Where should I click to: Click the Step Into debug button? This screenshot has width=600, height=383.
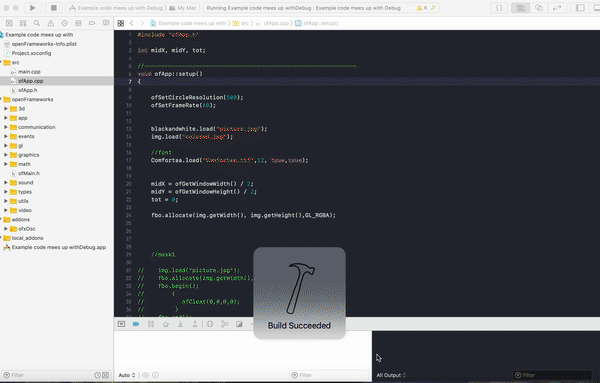(x=180, y=324)
